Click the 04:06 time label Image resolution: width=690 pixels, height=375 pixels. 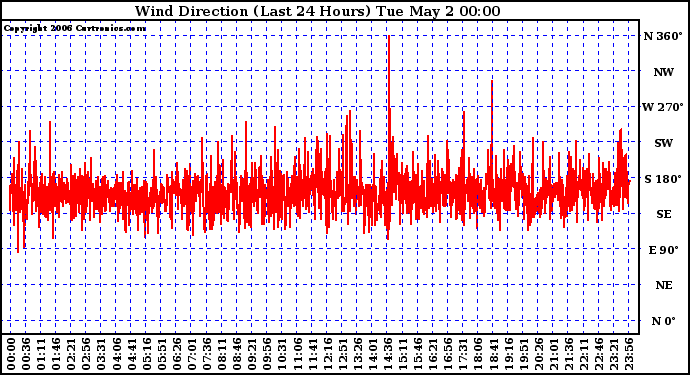[117, 354]
